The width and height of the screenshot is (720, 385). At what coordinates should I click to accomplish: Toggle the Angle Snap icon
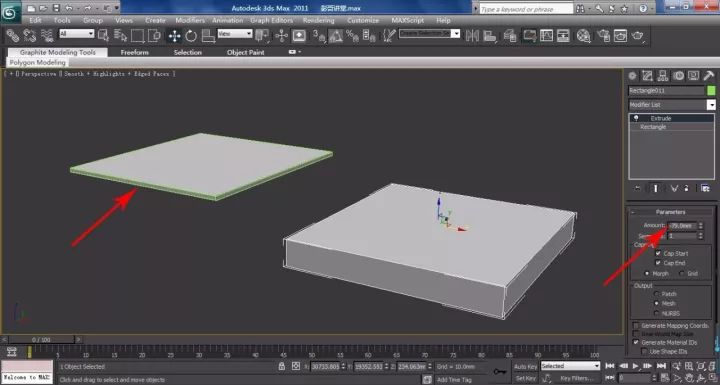point(335,36)
